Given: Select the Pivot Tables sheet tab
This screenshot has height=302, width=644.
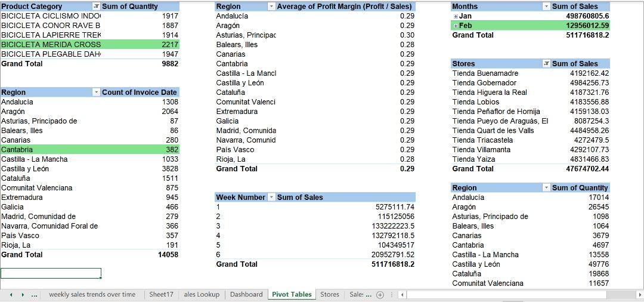Looking at the screenshot, I should coord(292,294).
